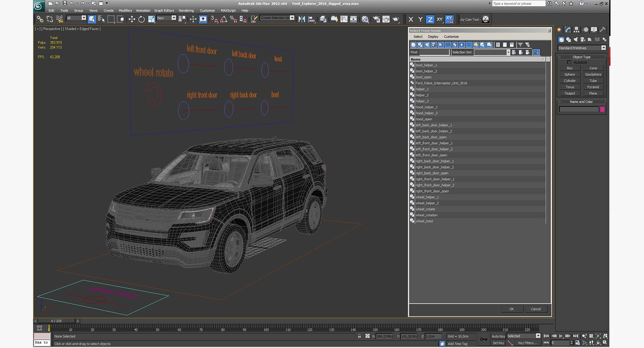The height and width of the screenshot is (348, 644).
Task: Open Render Setup teapot icon
Action: pyautogui.click(x=376, y=19)
